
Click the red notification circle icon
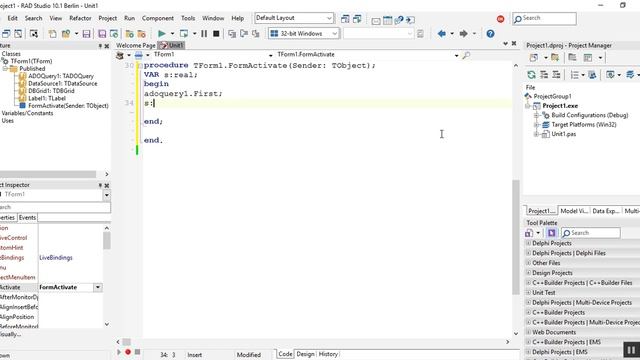click(500, 19)
